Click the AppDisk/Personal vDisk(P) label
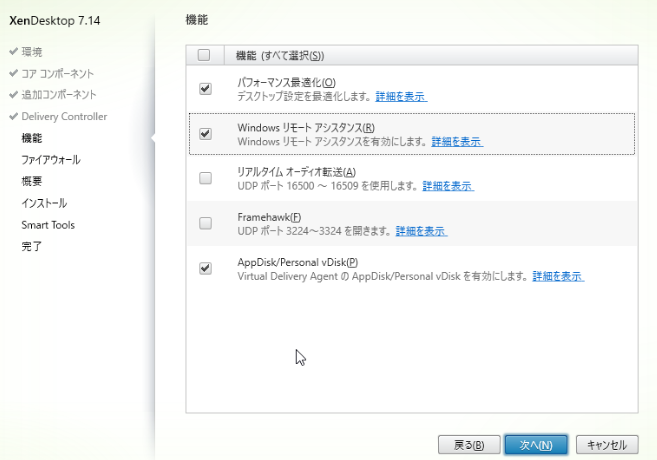The height and width of the screenshot is (460, 657). click(297, 262)
